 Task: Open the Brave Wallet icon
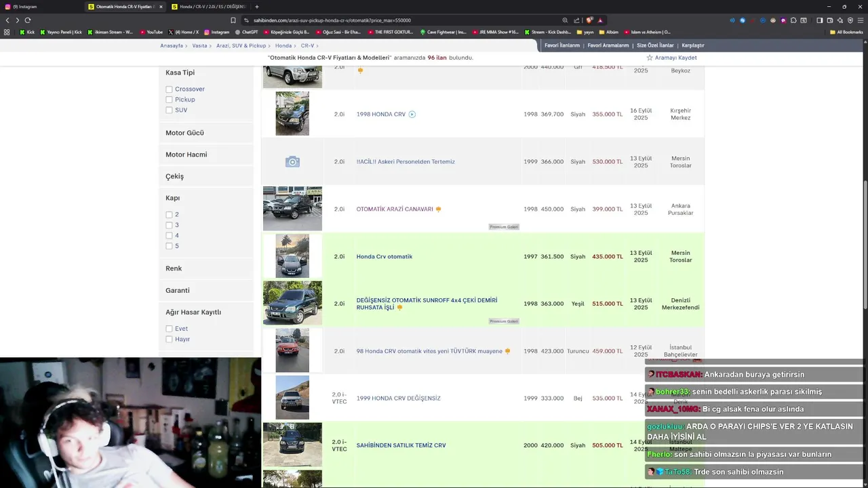click(829, 20)
